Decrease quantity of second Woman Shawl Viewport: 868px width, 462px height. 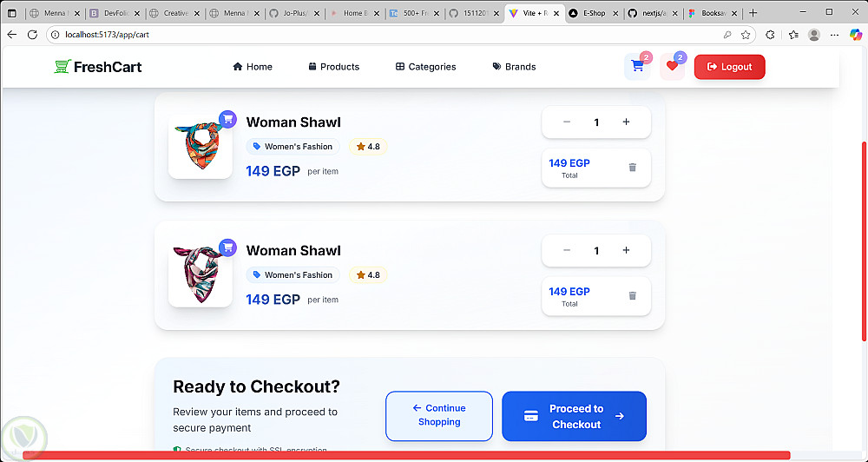pos(567,251)
